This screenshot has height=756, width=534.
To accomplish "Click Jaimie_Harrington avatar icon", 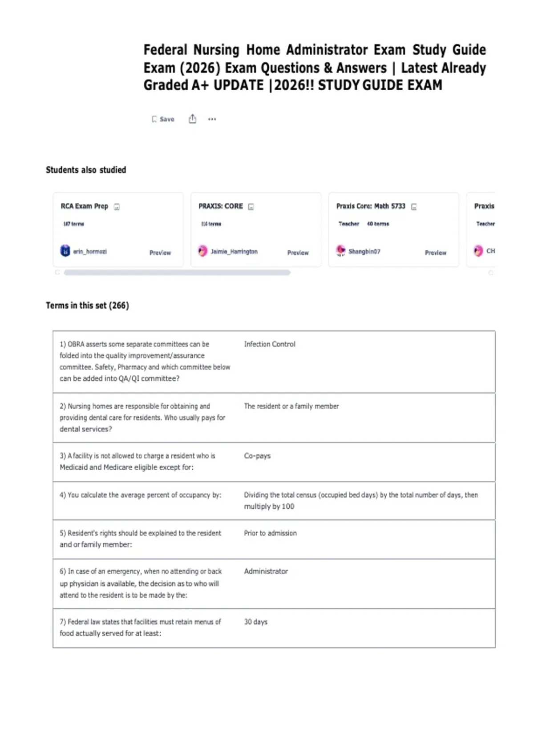I will (x=203, y=251).
